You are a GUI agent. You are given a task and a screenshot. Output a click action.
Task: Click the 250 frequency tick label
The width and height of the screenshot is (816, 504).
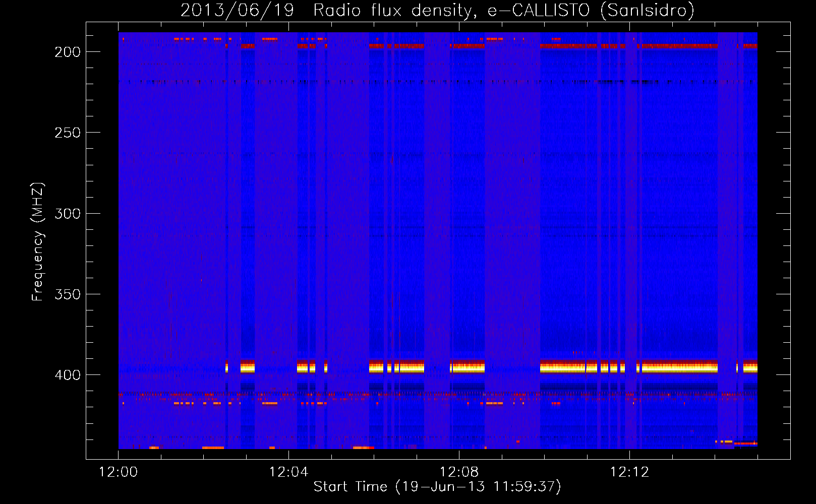point(68,133)
